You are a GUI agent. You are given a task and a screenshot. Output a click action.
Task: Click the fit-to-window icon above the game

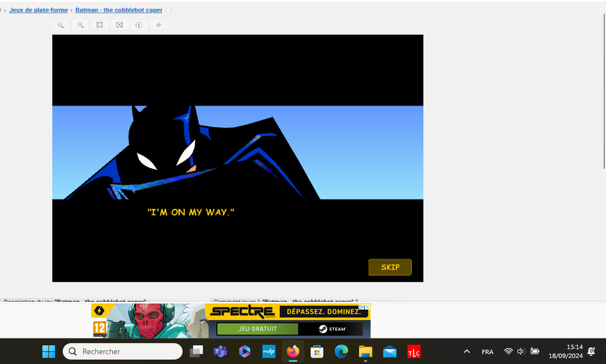pyautogui.click(x=99, y=25)
